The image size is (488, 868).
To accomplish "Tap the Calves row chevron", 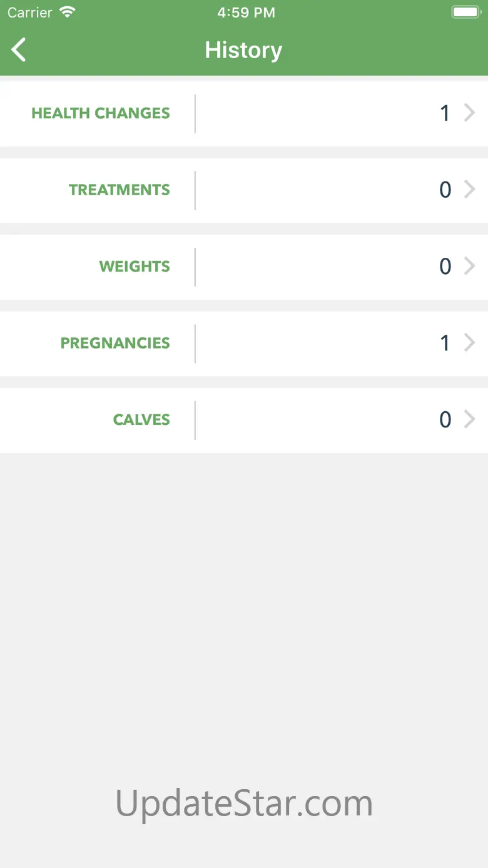I will [x=469, y=419].
